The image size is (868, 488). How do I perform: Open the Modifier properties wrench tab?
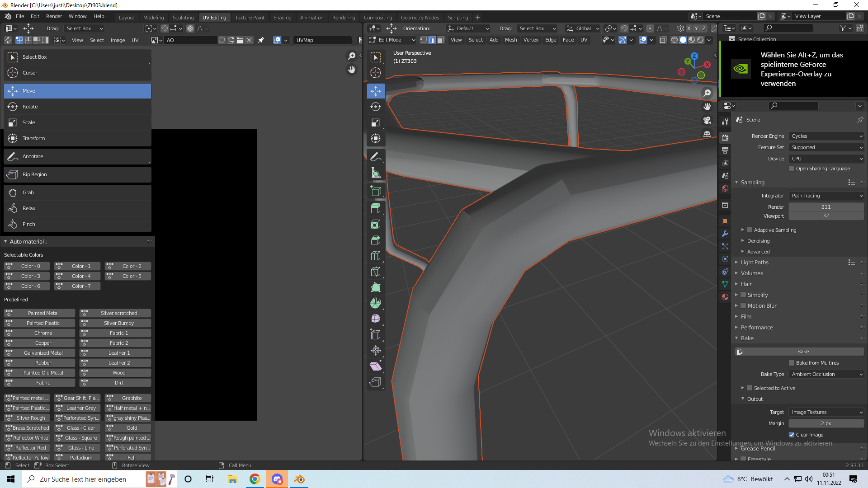pyautogui.click(x=725, y=234)
